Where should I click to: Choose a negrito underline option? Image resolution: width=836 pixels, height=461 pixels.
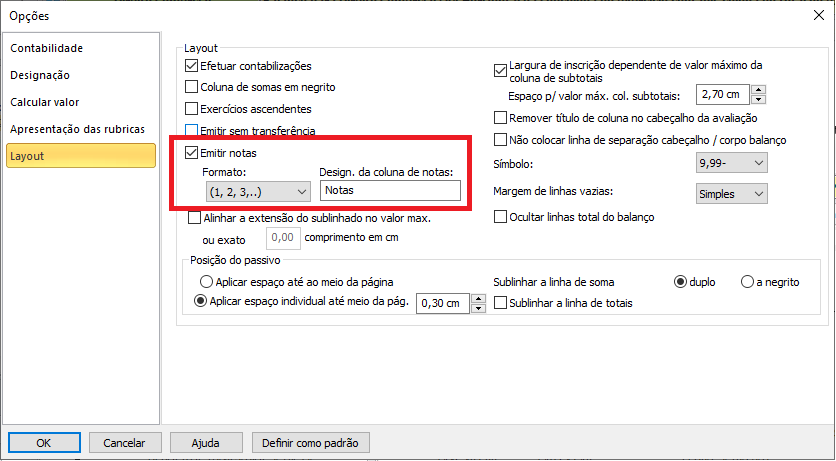[747, 282]
